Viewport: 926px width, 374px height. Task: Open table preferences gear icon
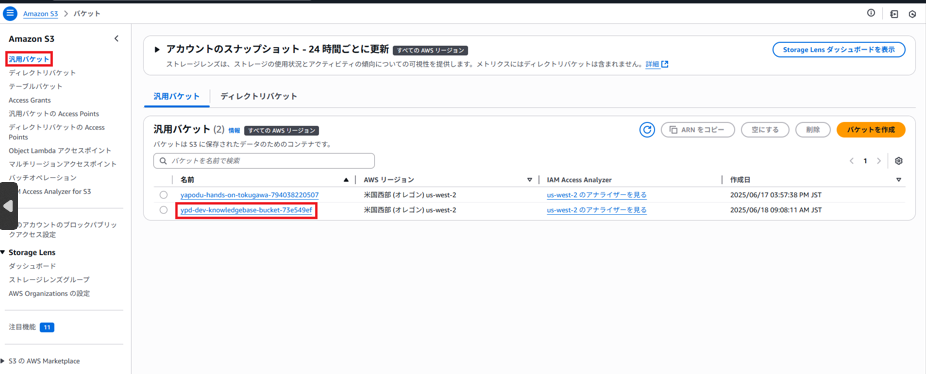(899, 161)
